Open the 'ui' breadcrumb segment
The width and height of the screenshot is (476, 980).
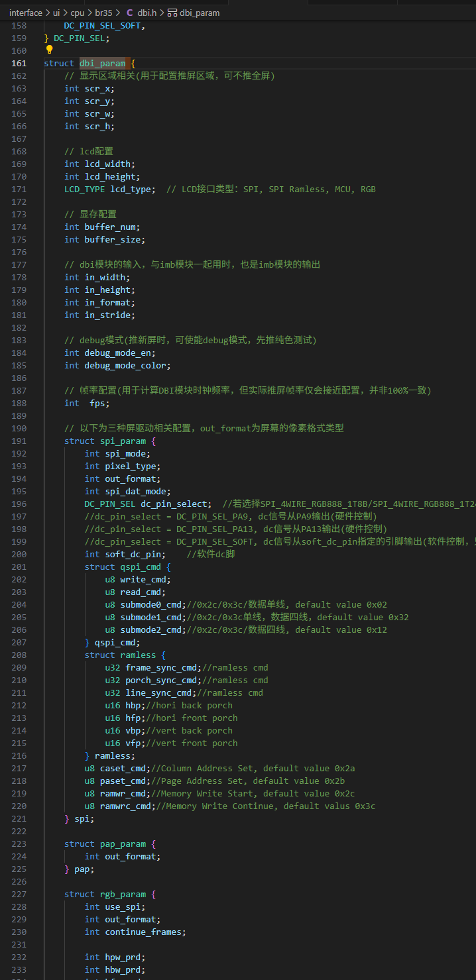click(56, 13)
